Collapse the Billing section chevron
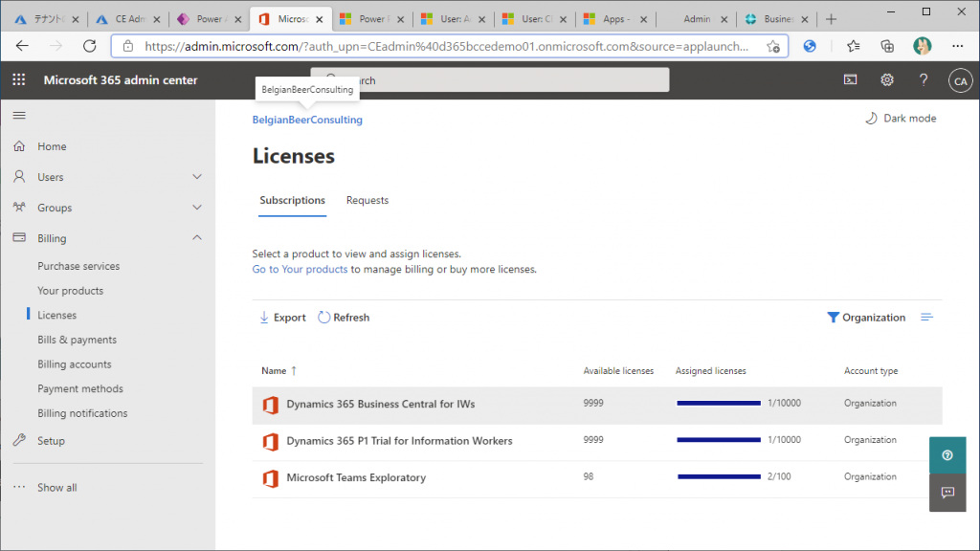The image size is (980, 551). pos(197,238)
